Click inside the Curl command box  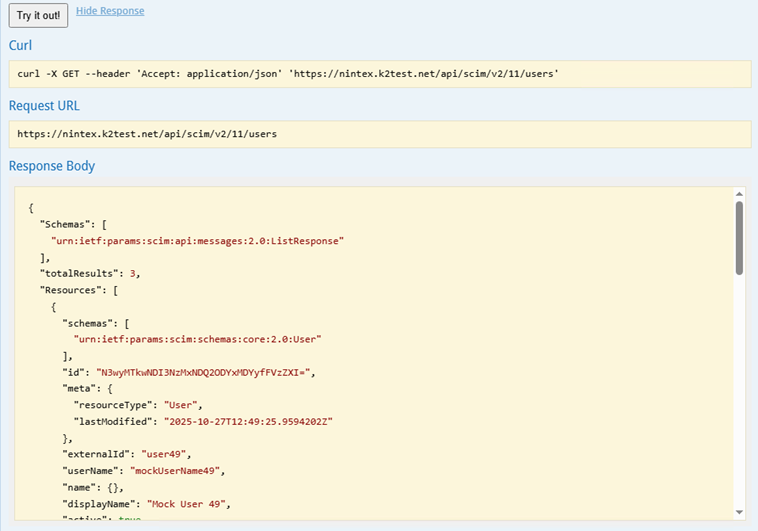point(378,74)
